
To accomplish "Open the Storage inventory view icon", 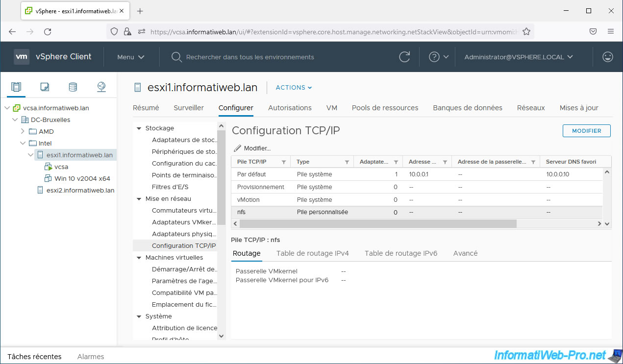I will pos(73,87).
